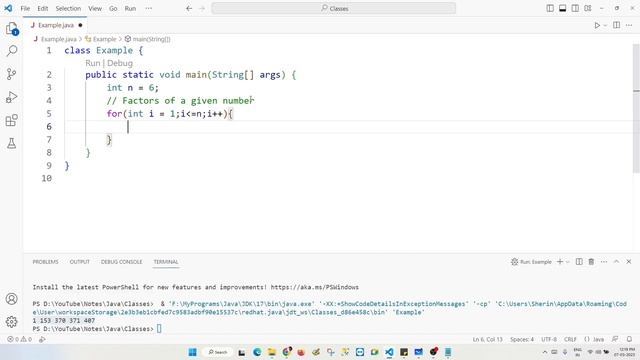Maximize the panel with the up chevron
Viewport: 640px width, 360px height.
click(616, 262)
